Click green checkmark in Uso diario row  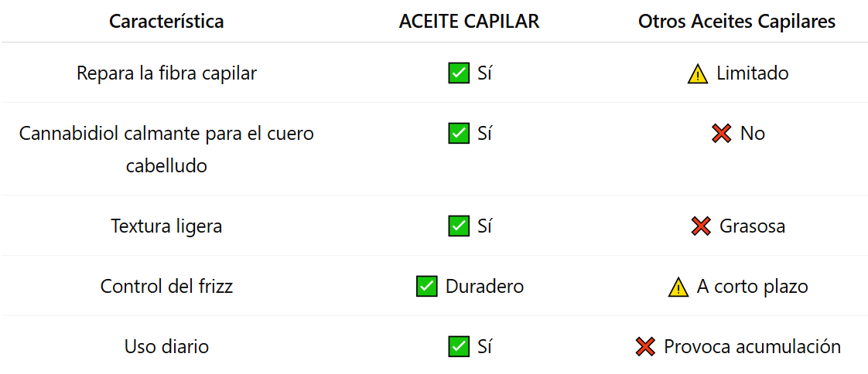(x=459, y=347)
